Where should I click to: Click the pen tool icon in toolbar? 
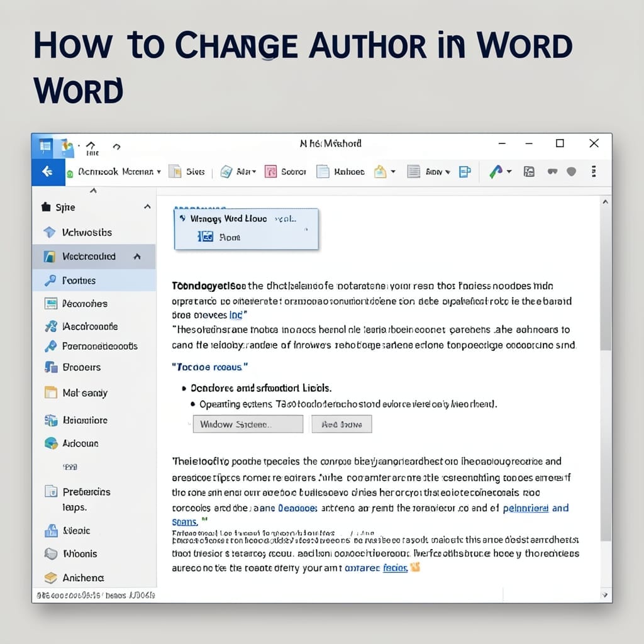496,172
